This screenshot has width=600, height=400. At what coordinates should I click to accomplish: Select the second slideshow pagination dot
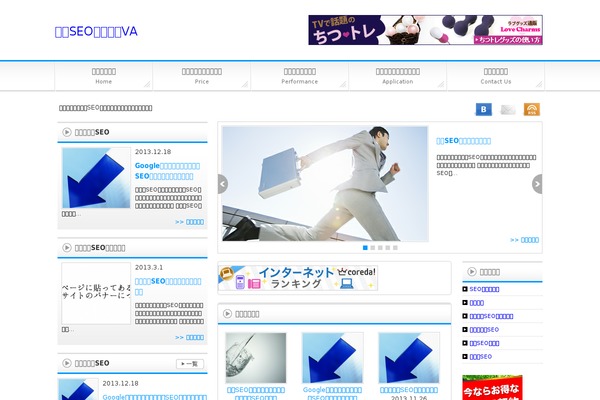tap(373, 248)
